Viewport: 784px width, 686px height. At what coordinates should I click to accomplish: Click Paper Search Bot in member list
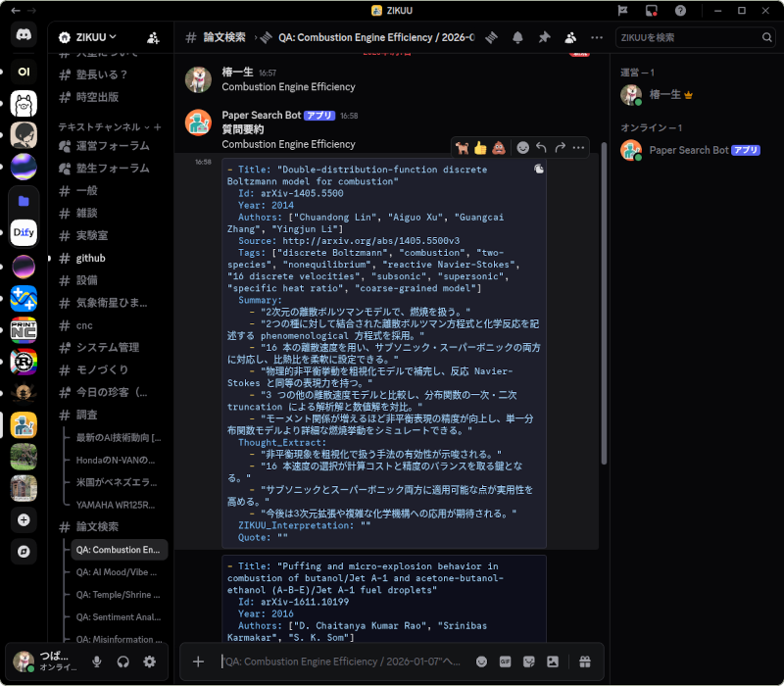689,150
